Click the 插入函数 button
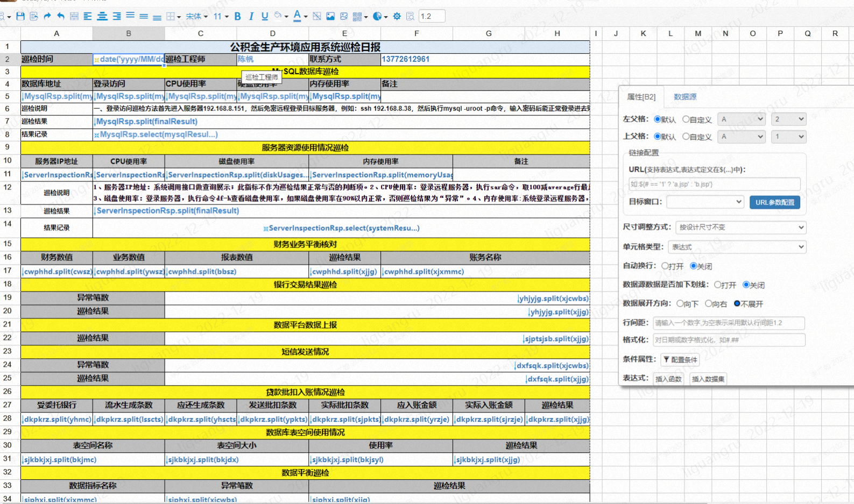The height and width of the screenshot is (504, 854). [x=668, y=379]
